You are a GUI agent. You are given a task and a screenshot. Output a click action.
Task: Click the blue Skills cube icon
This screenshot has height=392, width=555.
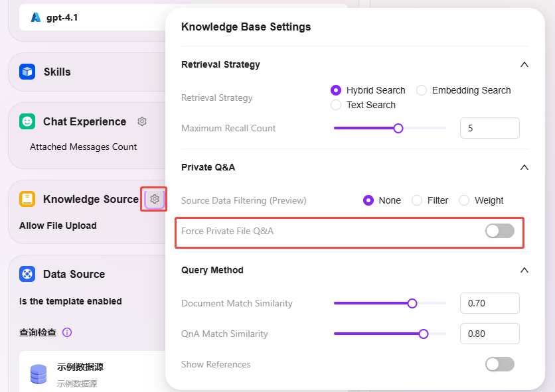[27, 72]
